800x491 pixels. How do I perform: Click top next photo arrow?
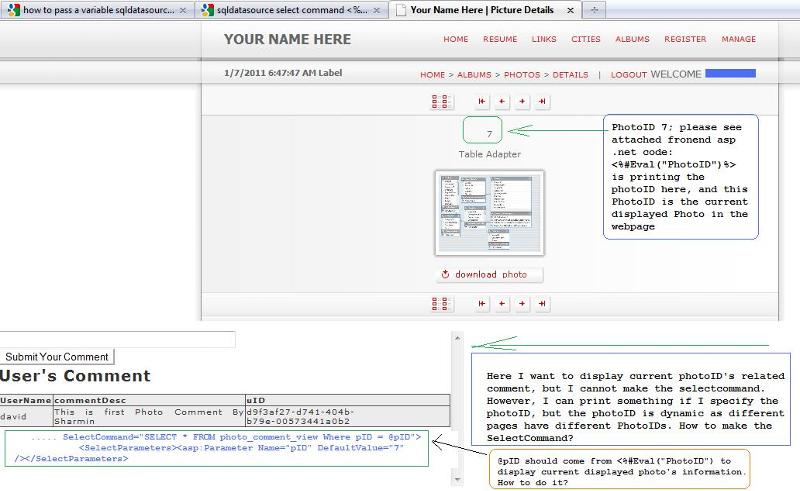pyautogui.click(x=522, y=101)
